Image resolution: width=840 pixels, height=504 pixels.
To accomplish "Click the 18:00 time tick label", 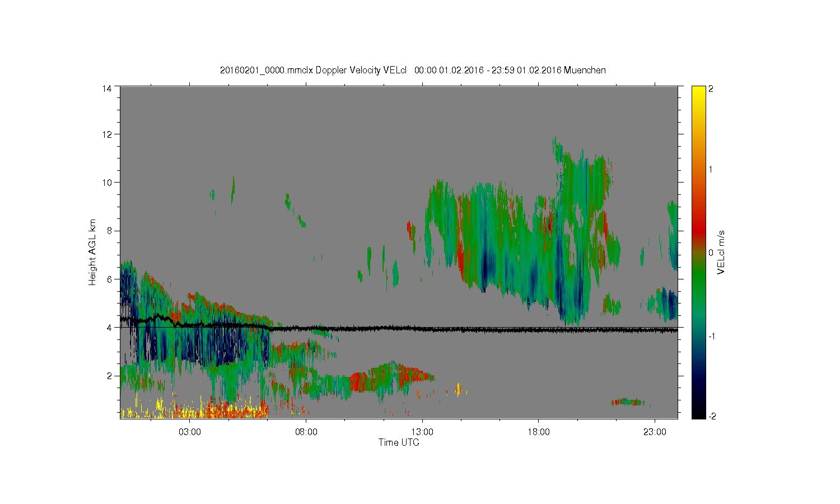I will point(539,432).
